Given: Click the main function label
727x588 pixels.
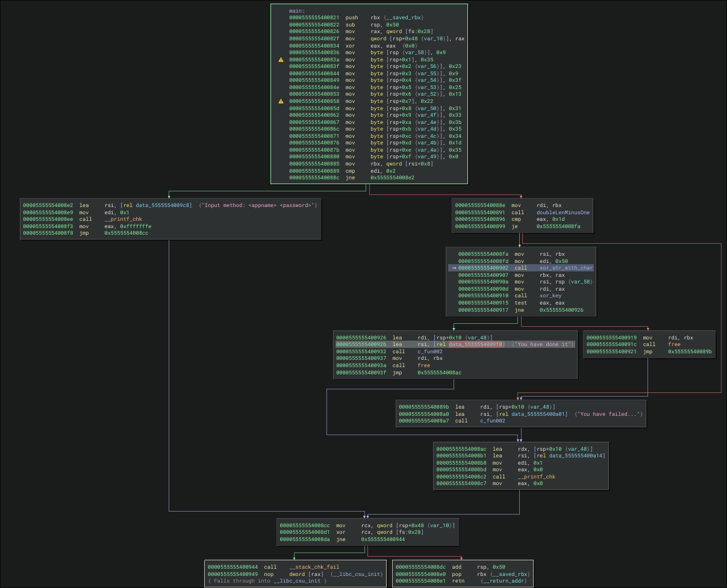Looking at the screenshot, I should point(296,11).
